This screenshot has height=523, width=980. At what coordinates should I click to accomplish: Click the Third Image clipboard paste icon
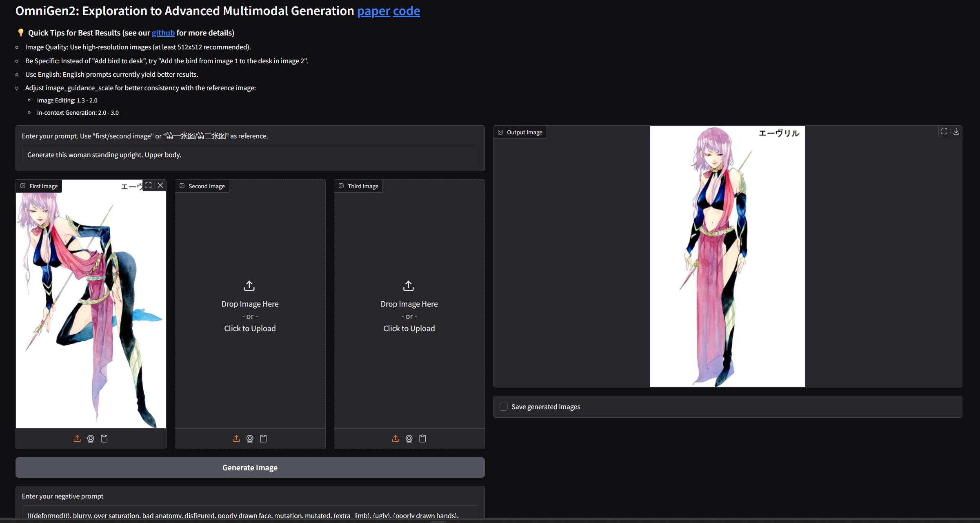422,438
